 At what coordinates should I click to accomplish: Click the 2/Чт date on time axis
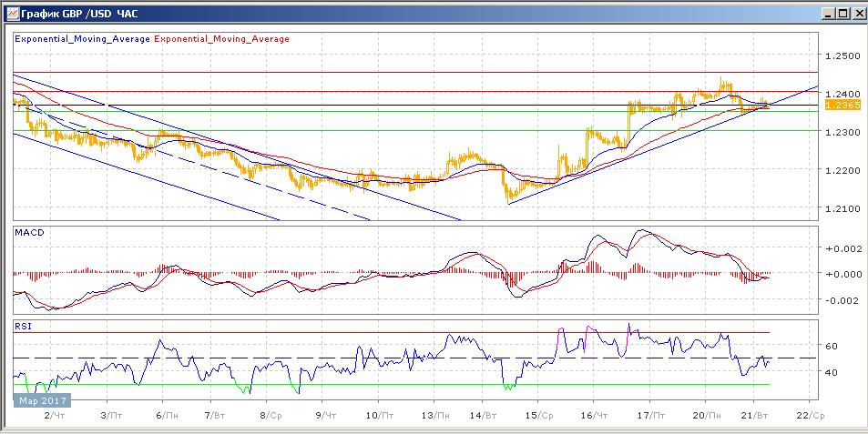point(56,414)
